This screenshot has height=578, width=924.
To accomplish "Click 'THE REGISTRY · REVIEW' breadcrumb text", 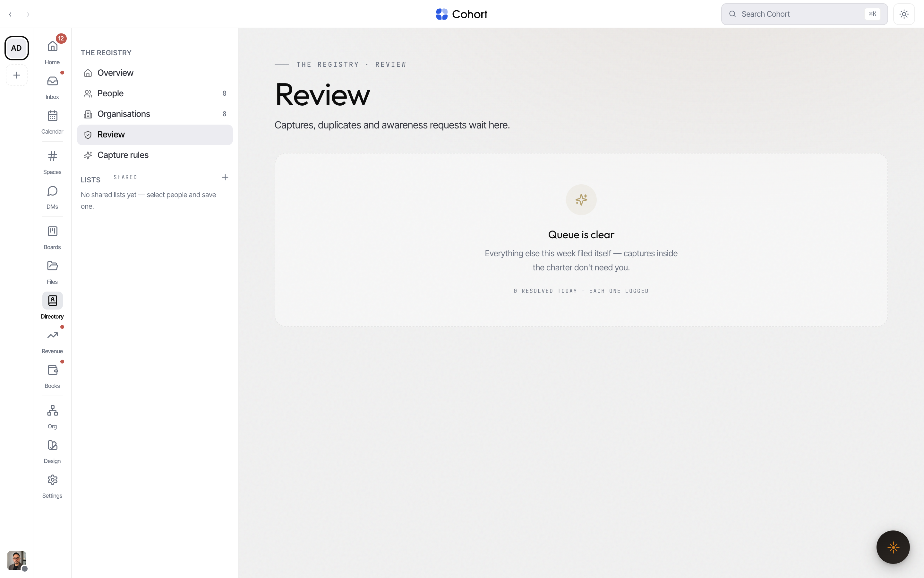I will coord(351,65).
